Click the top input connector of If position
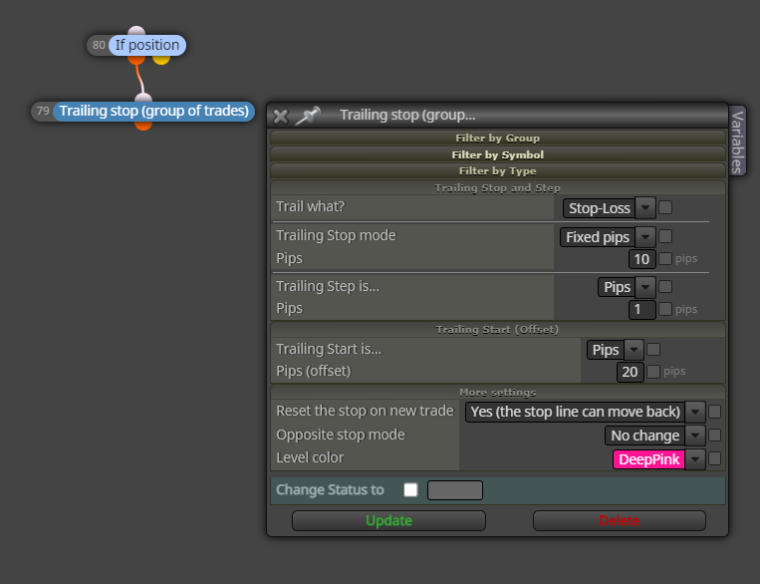Screen dimensions: 760x584 click(136, 31)
